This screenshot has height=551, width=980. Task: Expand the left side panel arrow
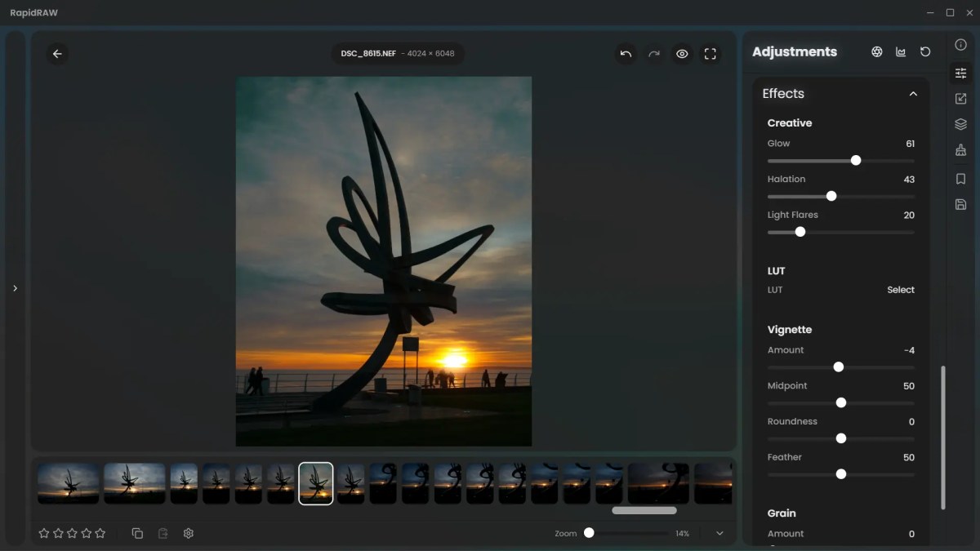15,287
